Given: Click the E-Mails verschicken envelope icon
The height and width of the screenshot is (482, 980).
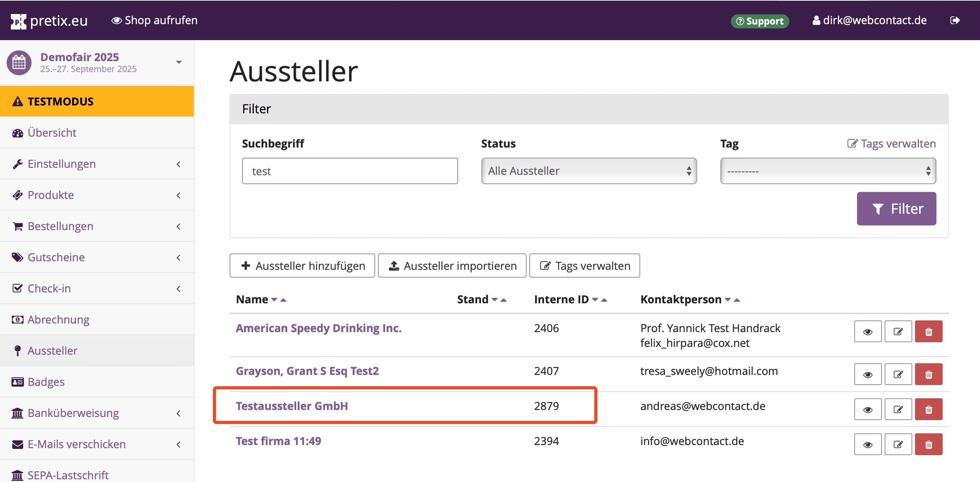Looking at the screenshot, I should click(x=18, y=444).
